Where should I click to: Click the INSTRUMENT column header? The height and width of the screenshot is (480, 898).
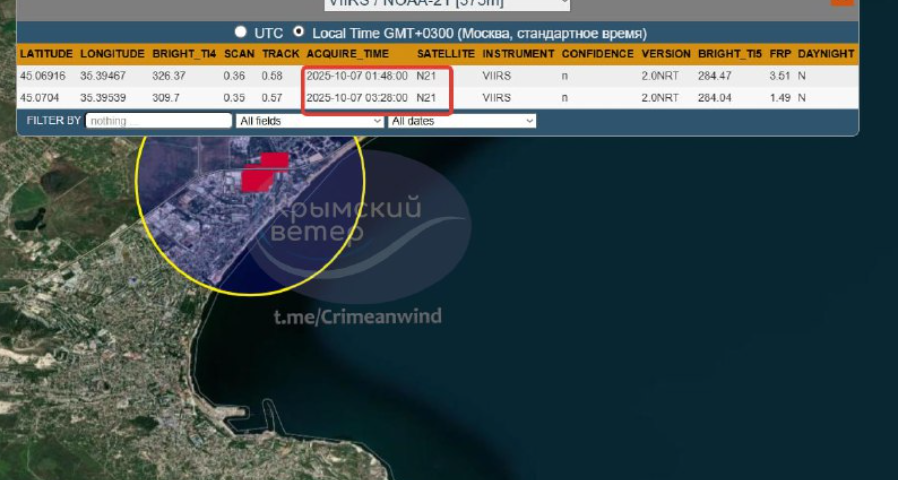point(517,53)
